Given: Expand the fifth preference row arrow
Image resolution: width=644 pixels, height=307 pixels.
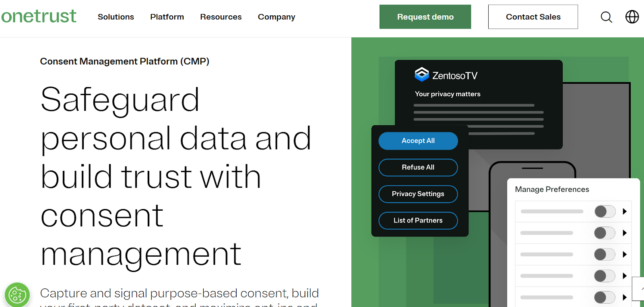Looking at the screenshot, I should (625, 298).
